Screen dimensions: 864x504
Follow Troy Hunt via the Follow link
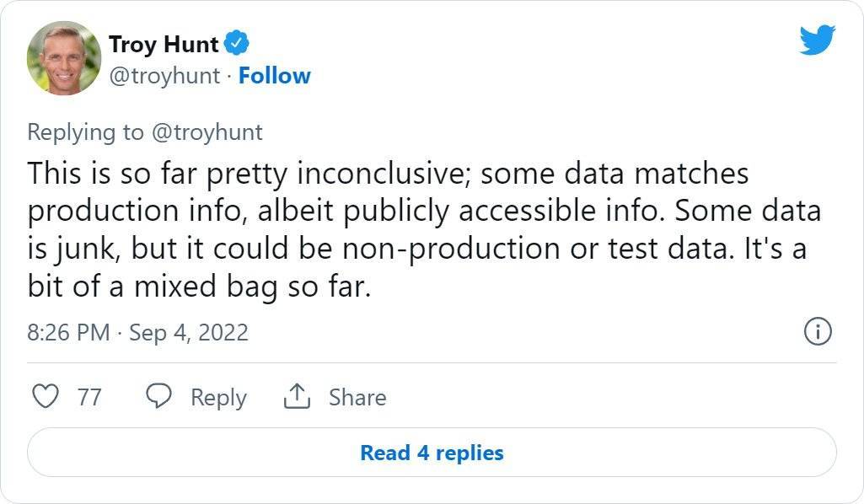click(x=275, y=76)
